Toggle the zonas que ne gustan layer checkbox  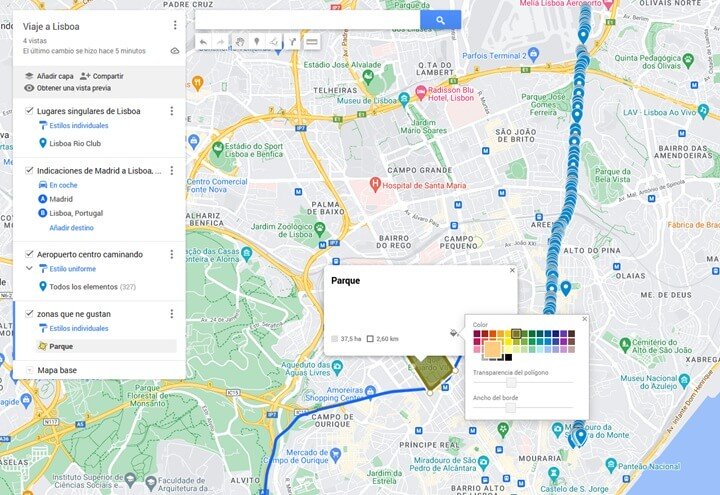coord(29,314)
